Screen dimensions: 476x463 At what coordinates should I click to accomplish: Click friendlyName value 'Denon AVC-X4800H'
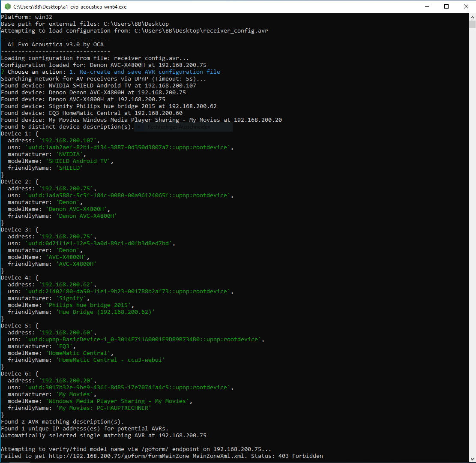[87, 216]
